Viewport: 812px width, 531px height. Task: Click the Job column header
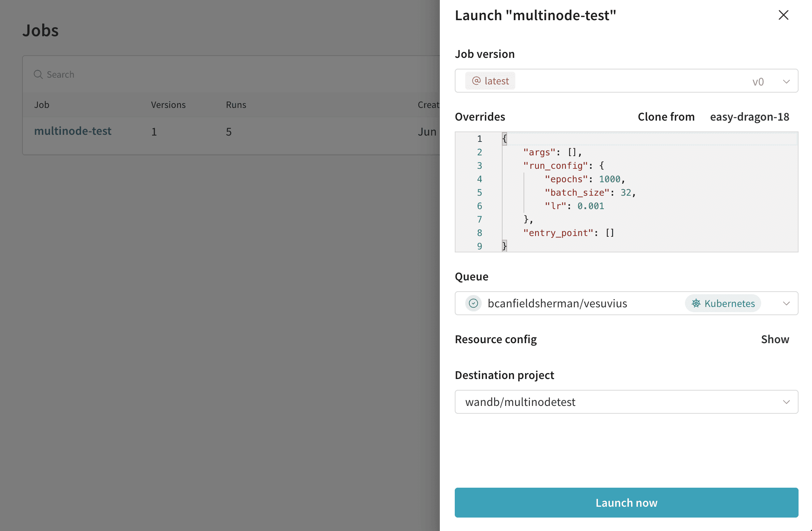point(42,105)
